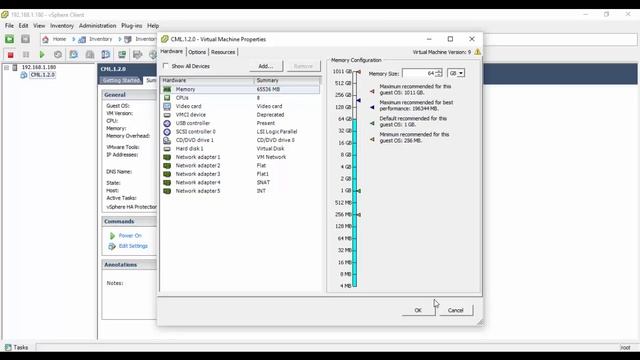
Task: Open the View menu
Action: point(39,26)
